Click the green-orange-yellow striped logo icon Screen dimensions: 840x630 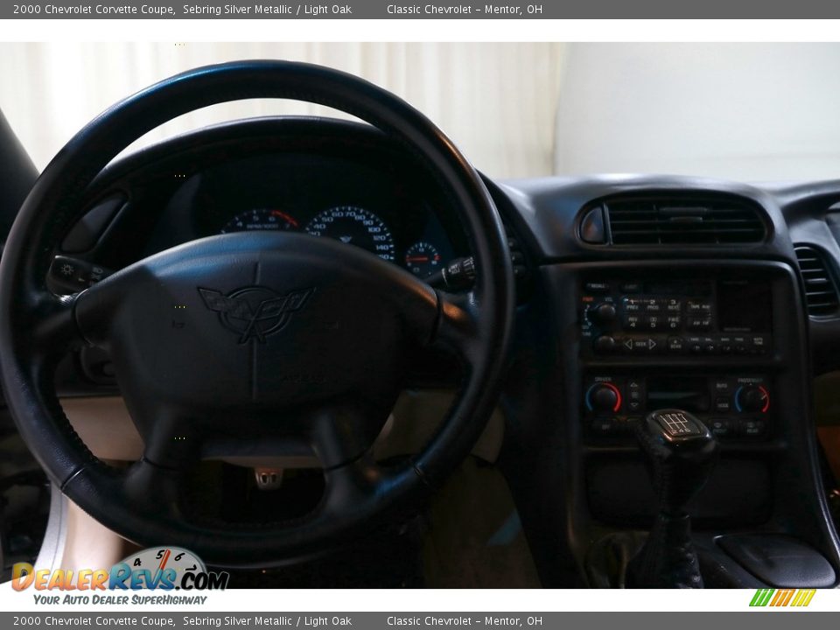[782, 598]
